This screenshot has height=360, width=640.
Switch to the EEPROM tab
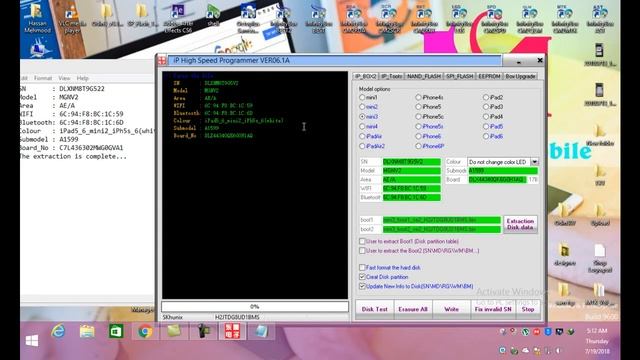[x=489, y=76]
